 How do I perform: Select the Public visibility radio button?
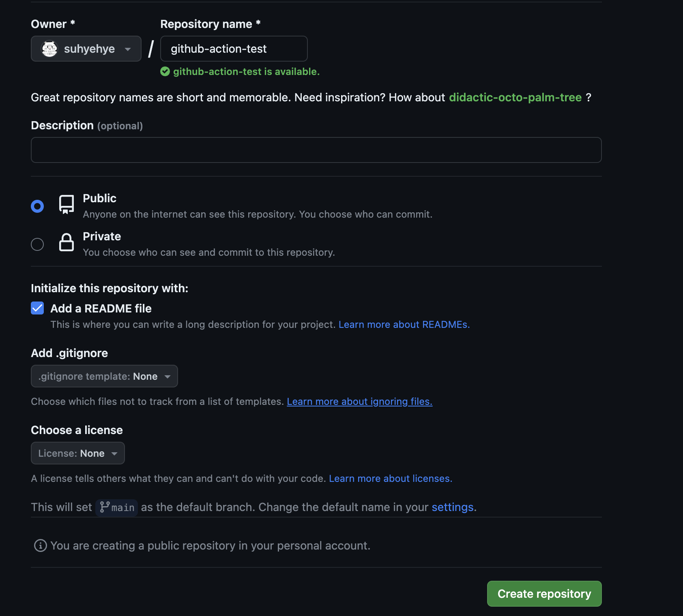(37, 206)
